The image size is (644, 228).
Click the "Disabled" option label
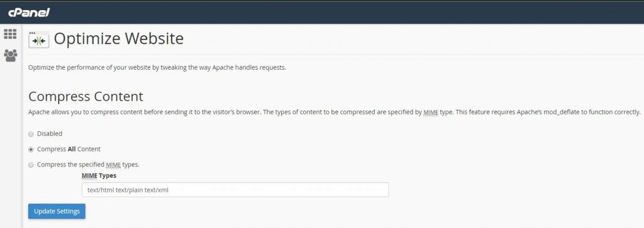[50, 134]
